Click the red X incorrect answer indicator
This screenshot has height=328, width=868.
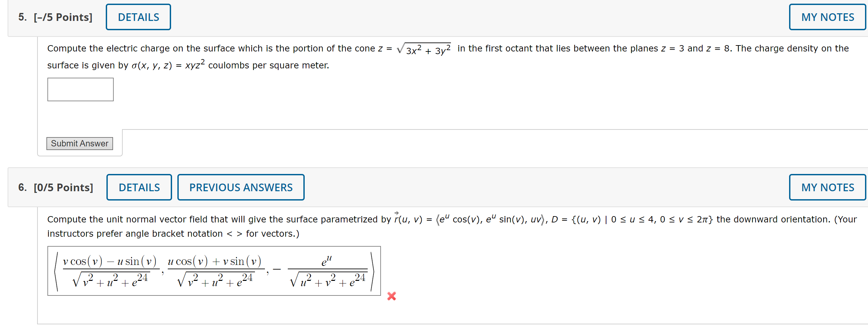[x=392, y=296]
